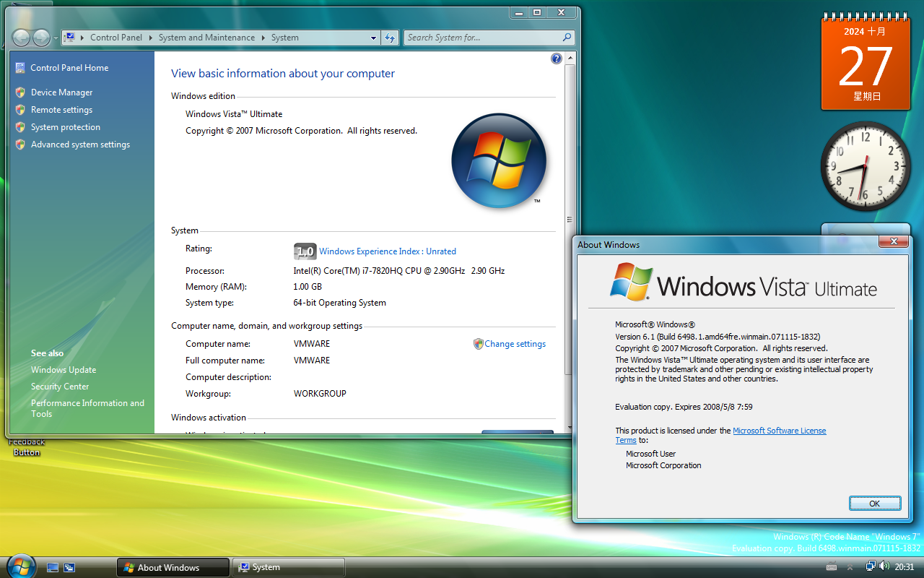This screenshot has width=924, height=578.
Task: Open Remote settings in the left pane
Action: [61, 110]
